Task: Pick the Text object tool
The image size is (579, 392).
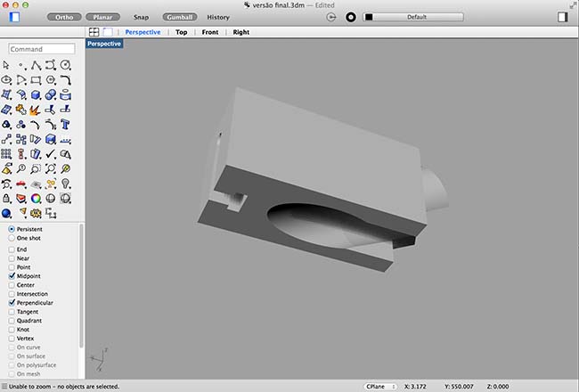Action: coord(65,125)
